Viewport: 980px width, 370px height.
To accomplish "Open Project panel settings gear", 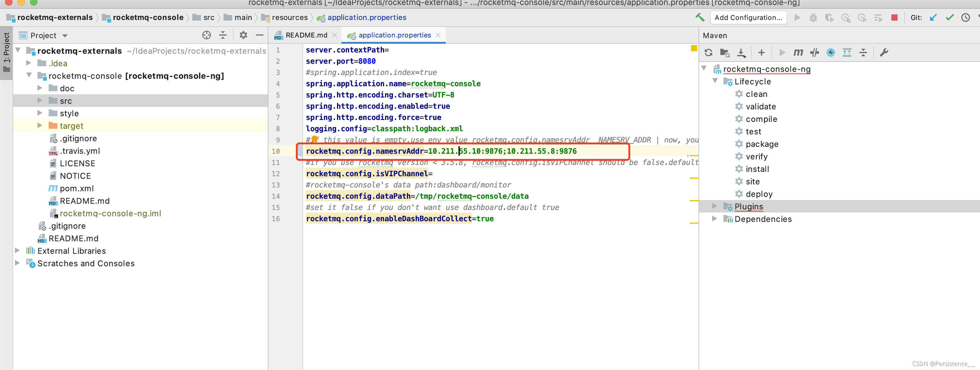I will click(x=243, y=35).
